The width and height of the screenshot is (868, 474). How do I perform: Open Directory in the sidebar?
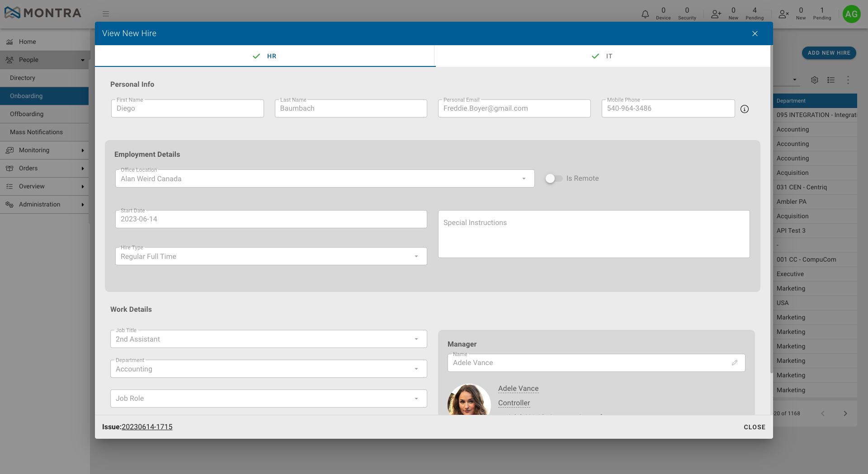(x=44, y=78)
